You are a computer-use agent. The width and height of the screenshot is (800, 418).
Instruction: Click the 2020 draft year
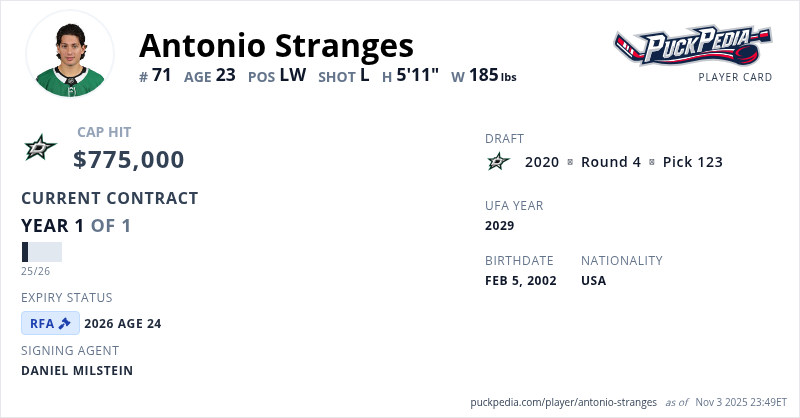coord(542,162)
